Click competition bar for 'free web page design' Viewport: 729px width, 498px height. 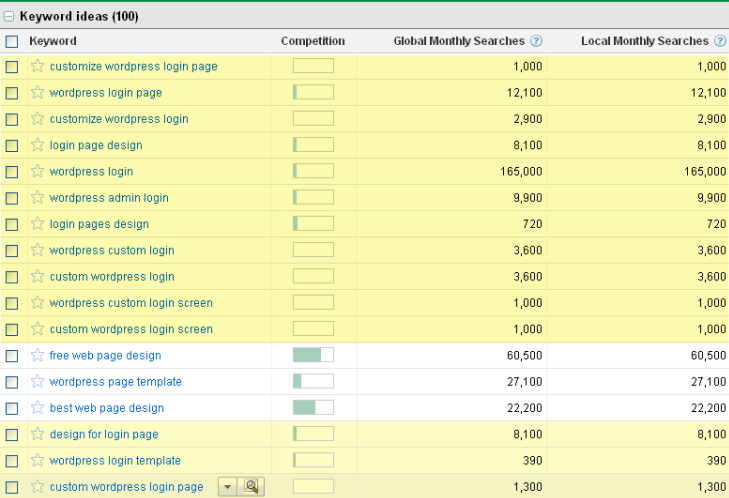(313, 355)
